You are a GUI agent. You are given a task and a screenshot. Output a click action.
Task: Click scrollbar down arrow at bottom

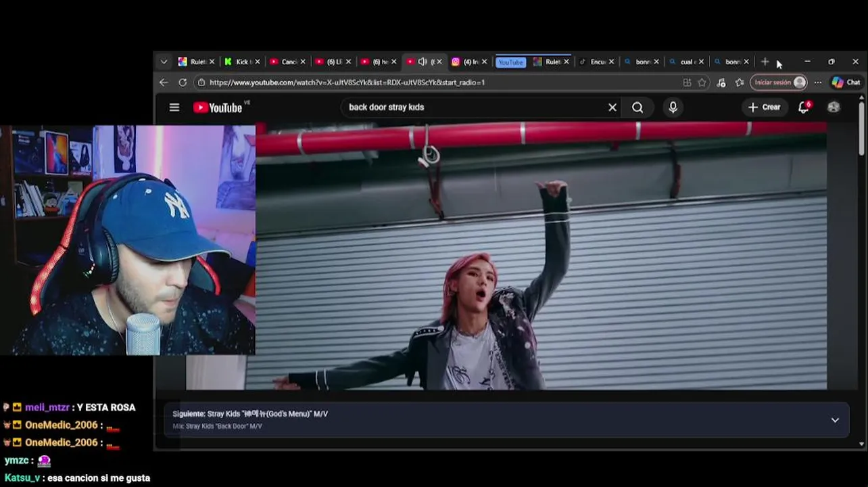[x=861, y=444]
